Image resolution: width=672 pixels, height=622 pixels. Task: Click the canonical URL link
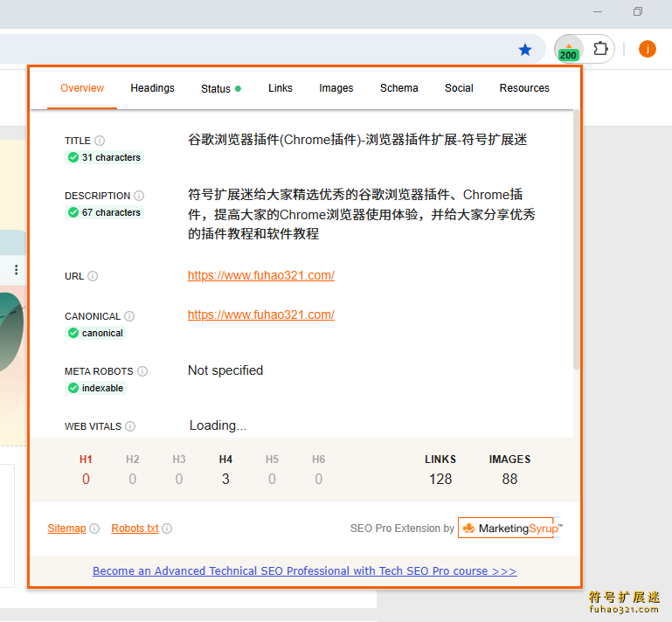(260, 314)
